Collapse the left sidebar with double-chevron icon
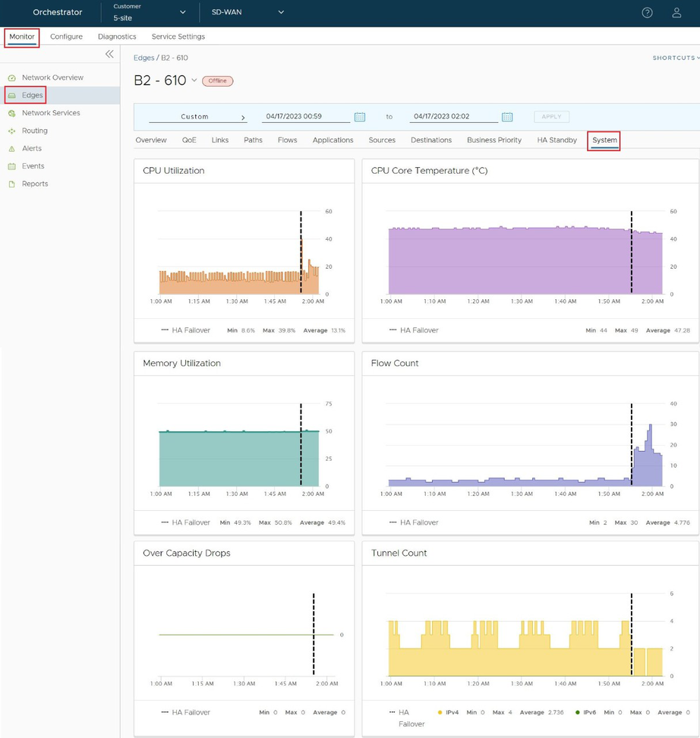Viewport: 700px width, 738px height. tap(109, 54)
